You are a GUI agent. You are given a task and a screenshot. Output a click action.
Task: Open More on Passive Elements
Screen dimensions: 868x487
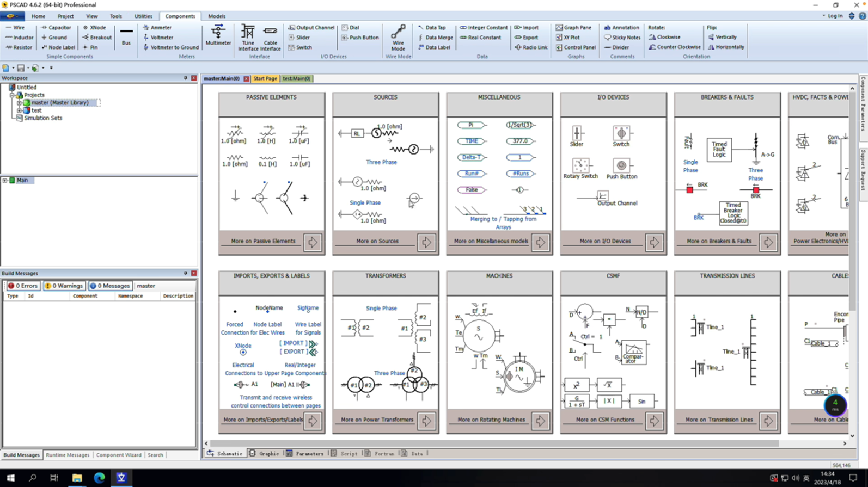point(313,242)
